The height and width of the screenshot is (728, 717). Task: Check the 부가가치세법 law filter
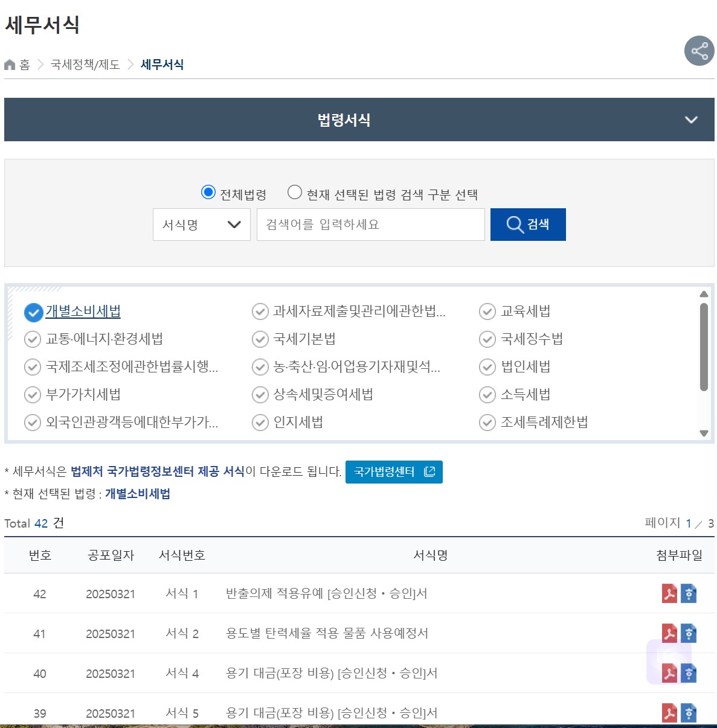(33, 395)
